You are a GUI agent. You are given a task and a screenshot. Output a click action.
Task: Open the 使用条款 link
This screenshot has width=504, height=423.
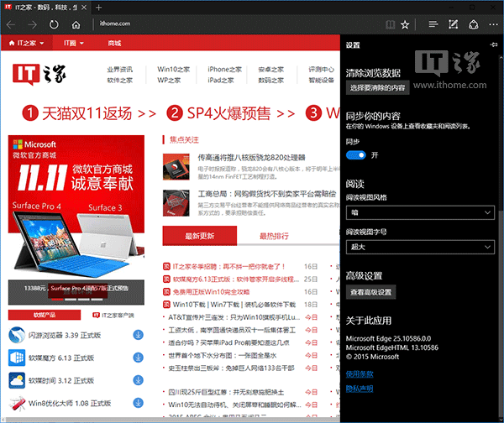click(x=360, y=373)
